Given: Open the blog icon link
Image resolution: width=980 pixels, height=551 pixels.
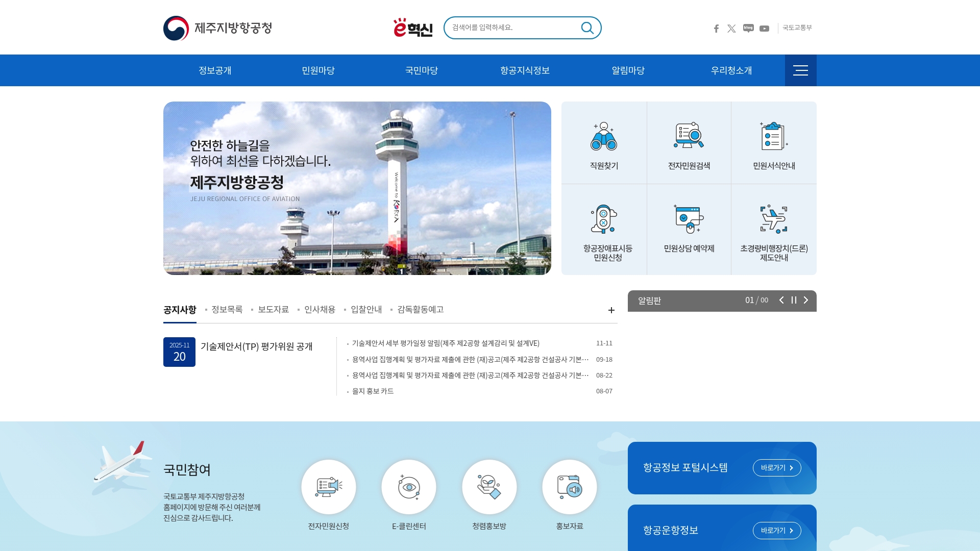Looking at the screenshot, I should tap(748, 29).
